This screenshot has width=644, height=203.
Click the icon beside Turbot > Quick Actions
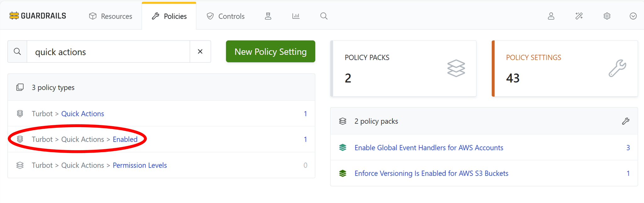[20, 114]
